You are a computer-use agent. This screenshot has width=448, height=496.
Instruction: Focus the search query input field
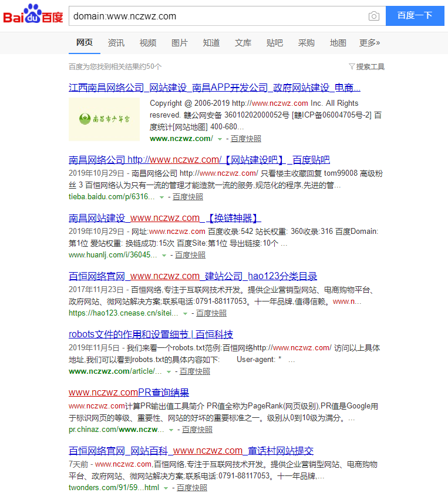tap(218, 16)
